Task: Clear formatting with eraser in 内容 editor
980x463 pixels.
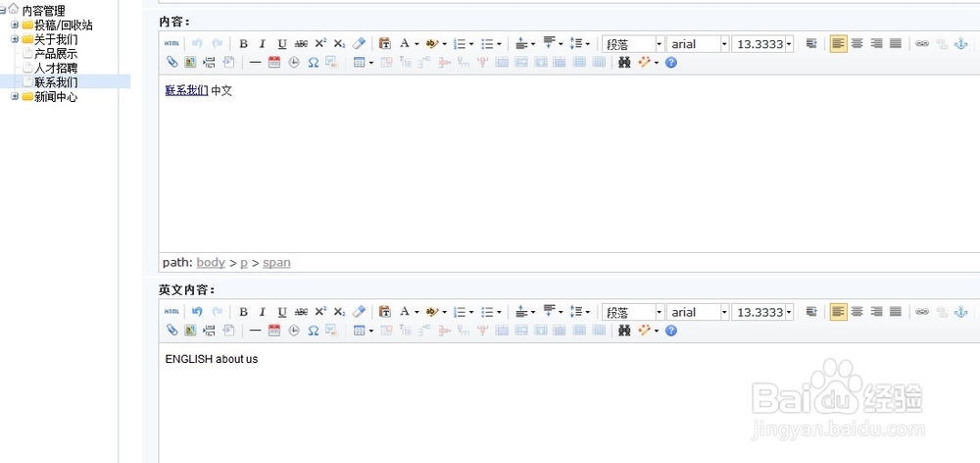Action: (x=359, y=44)
